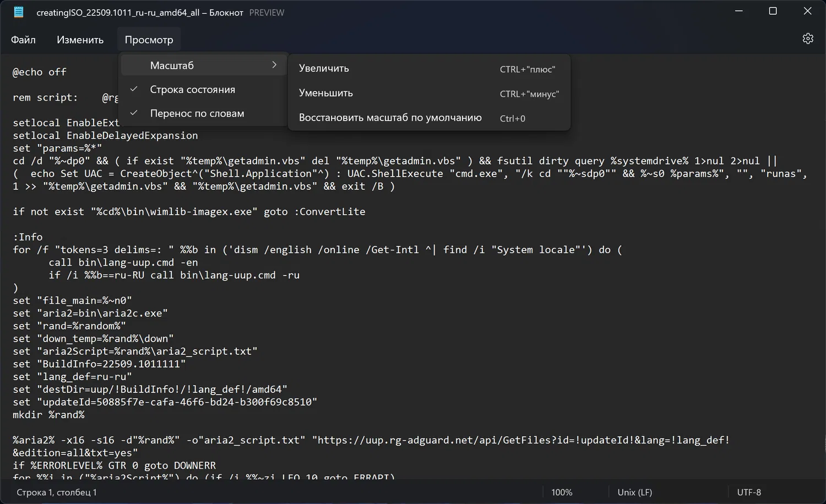Image resolution: width=826 pixels, height=504 pixels.
Task: Expand the Масштаб submenu arrow
Action: click(x=274, y=65)
